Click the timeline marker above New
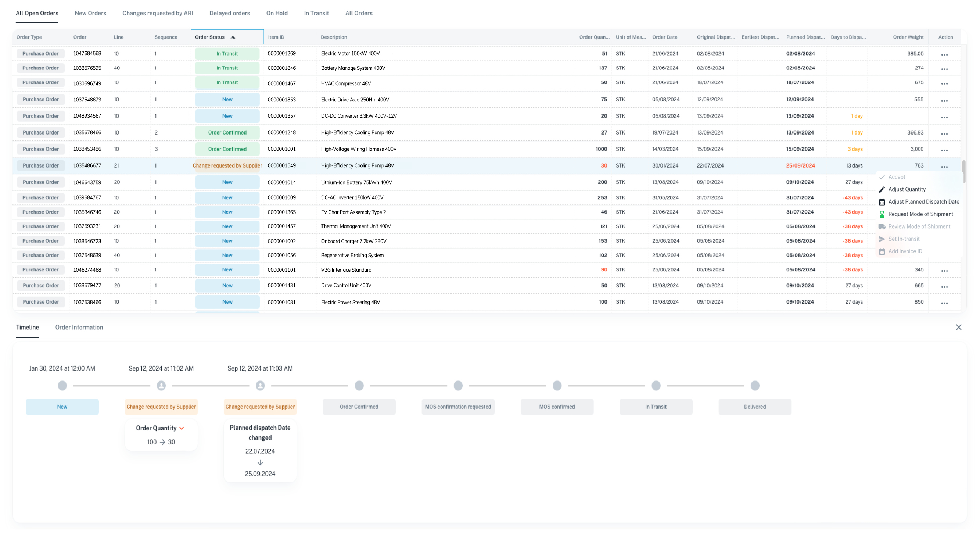 pyautogui.click(x=62, y=386)
